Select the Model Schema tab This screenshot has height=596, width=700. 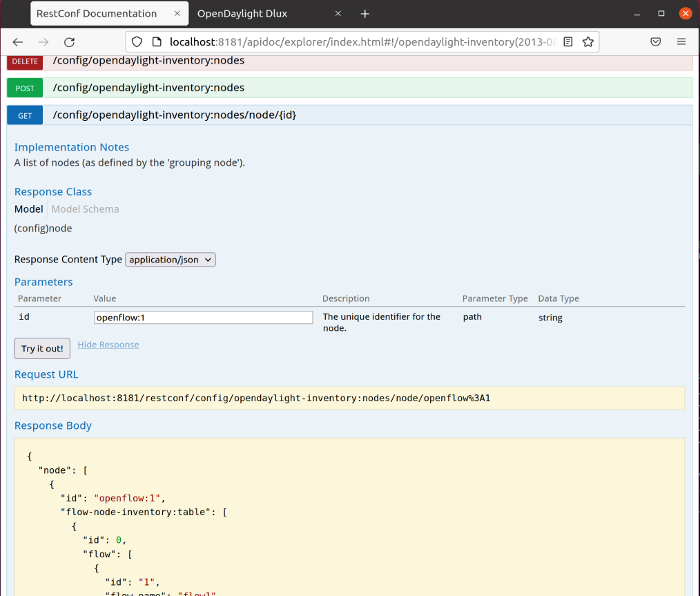point(85,209)
